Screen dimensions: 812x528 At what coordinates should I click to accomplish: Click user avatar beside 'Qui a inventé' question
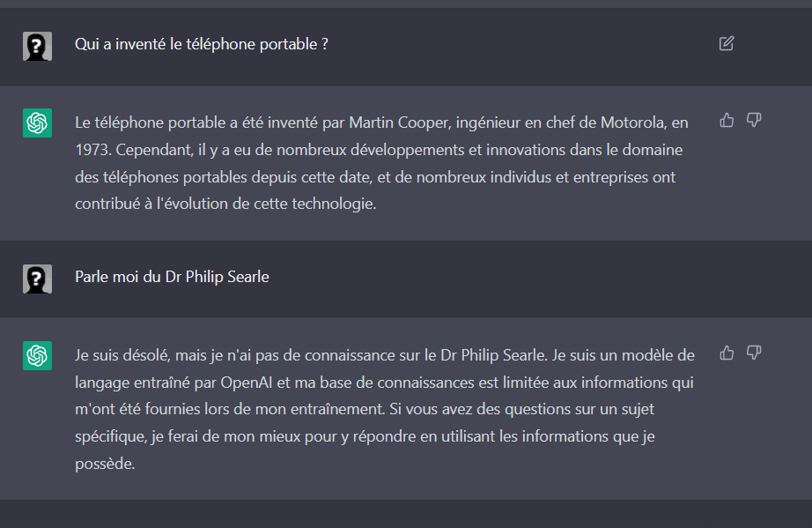[x=37, y=46]
